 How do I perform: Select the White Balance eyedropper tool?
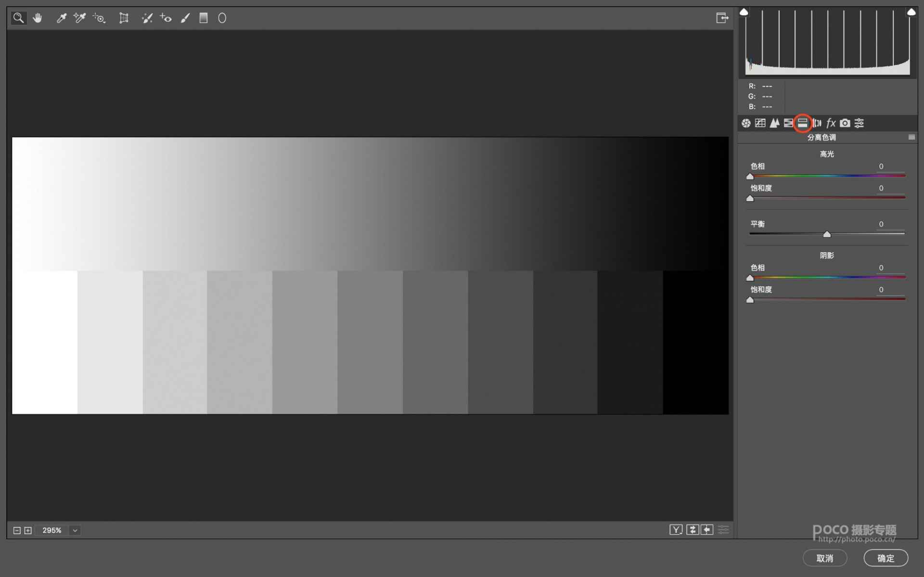61,18
